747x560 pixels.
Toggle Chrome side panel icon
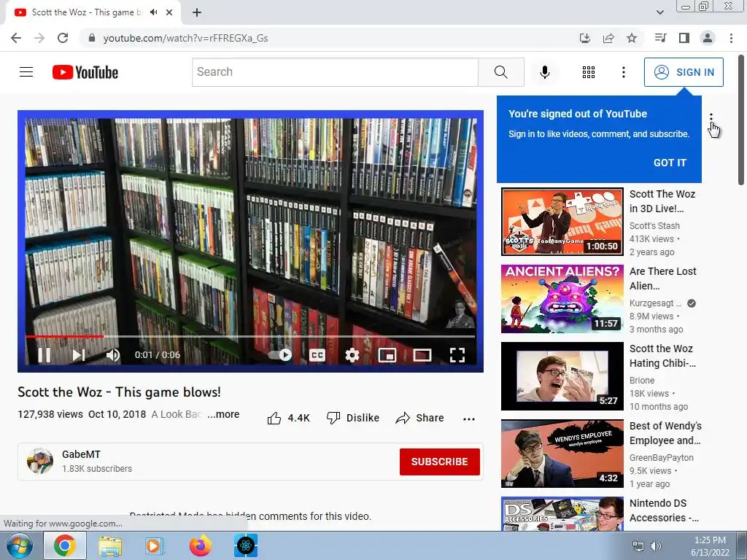point(684,38)
